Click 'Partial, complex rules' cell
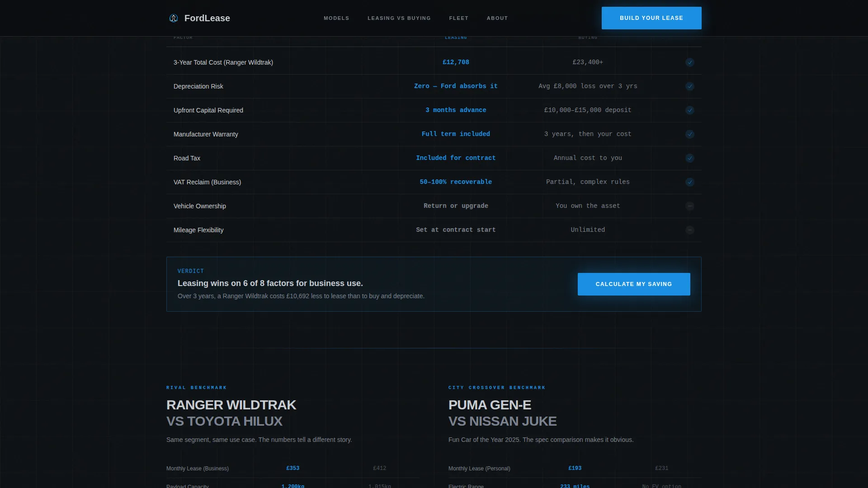Viewport: 868px width, 488px height. coord(588,182)
